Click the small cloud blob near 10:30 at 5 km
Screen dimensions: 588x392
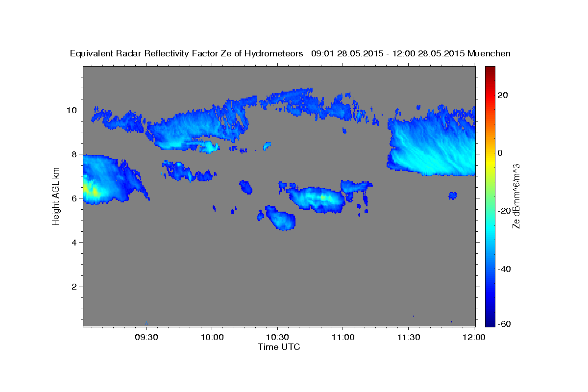point(280,219)
